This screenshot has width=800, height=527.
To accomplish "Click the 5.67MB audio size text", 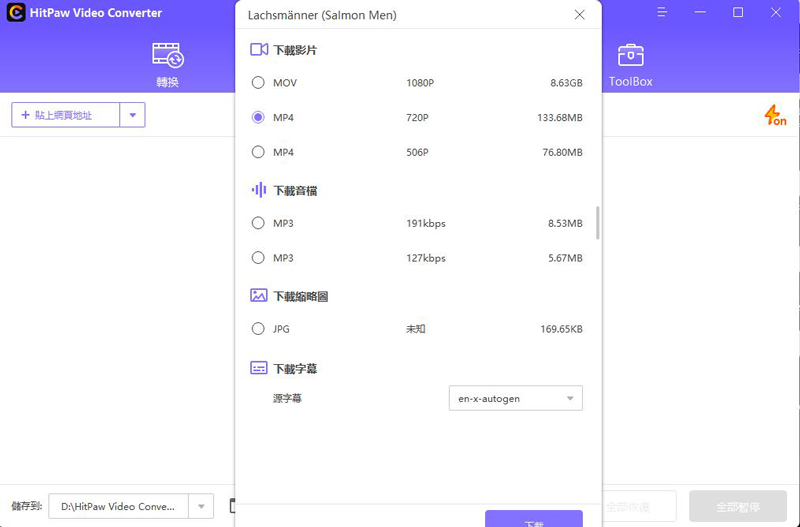I will (x=565, y=258).
